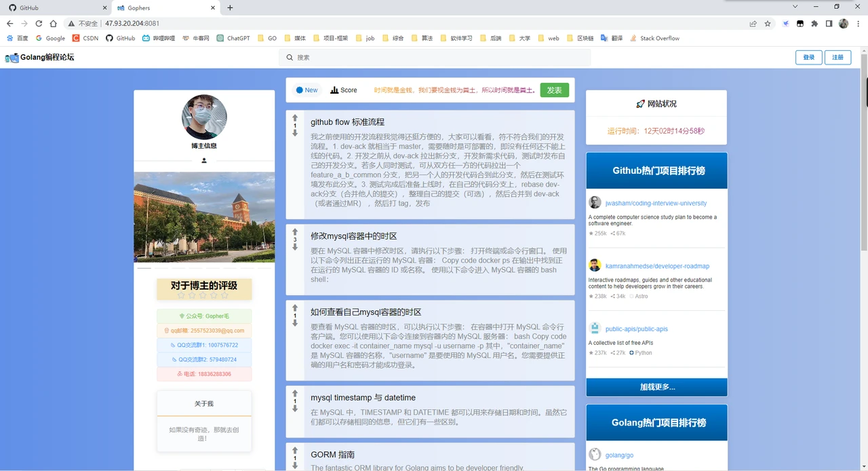868x471 pixels.
Task: Click the browser home icon
Action: [x=53, y=23]
